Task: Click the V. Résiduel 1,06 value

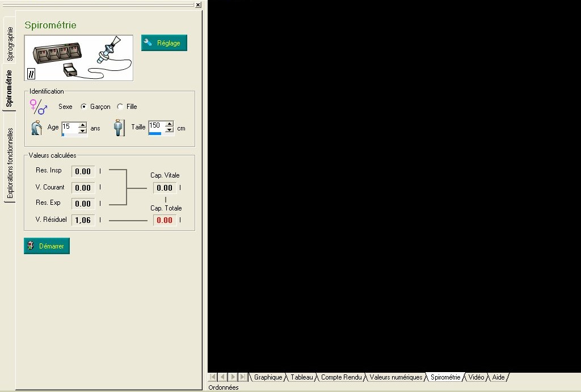Action: (83, 220)
